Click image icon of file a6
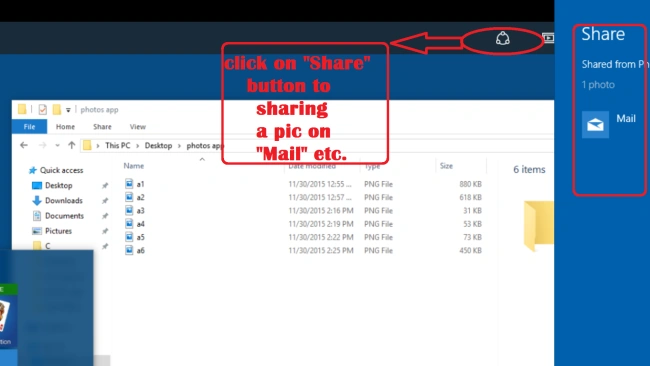The width and height of the screenshot is (650, 366). (x=129, y=250)
